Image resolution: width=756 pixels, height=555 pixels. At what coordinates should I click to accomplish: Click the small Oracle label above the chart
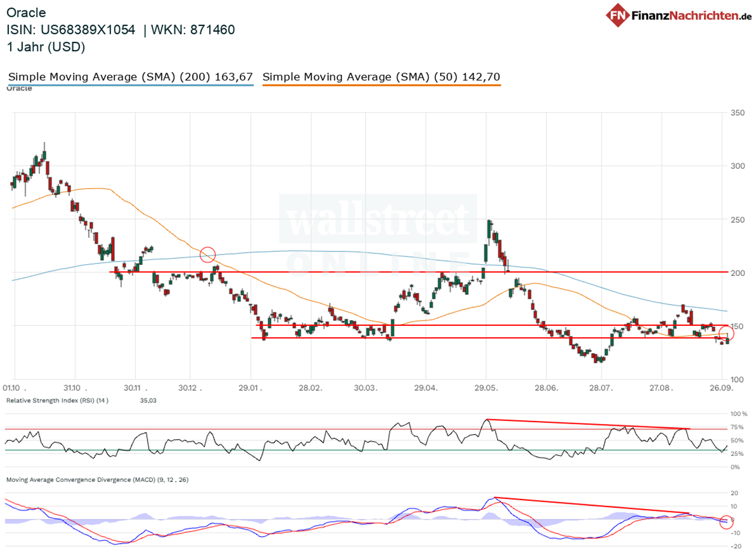pyautogui.click(x=19, y=89)
